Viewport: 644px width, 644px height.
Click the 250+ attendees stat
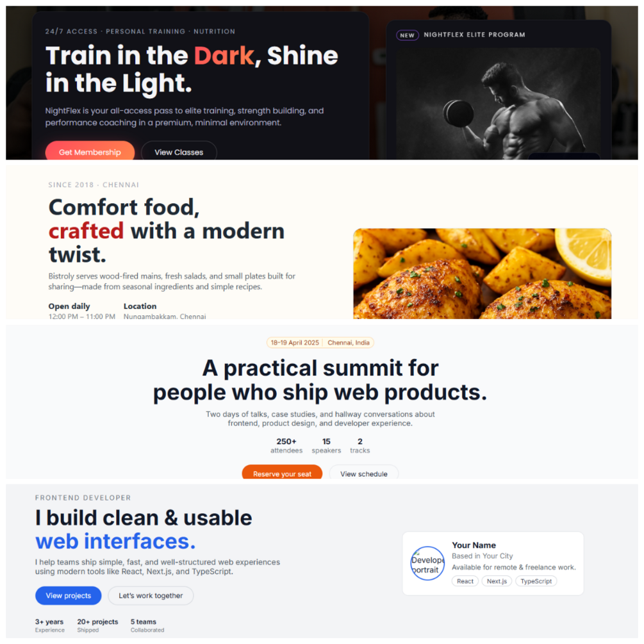pos(286,445)
